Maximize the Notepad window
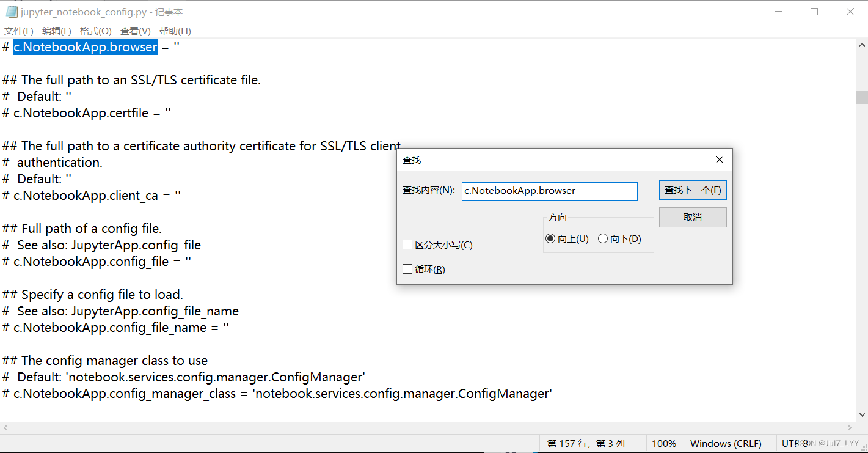 814,12
